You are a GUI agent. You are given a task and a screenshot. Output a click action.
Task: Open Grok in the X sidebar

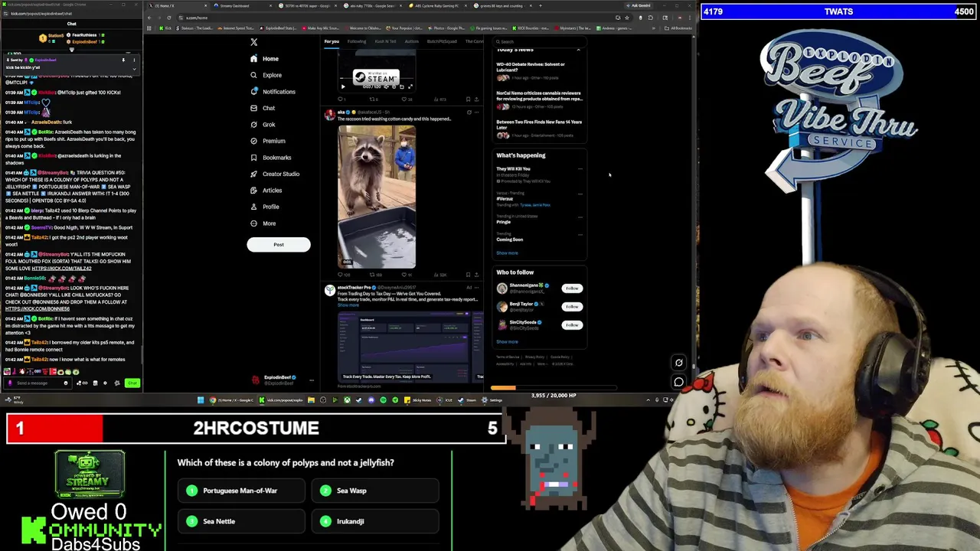(263, 125)
